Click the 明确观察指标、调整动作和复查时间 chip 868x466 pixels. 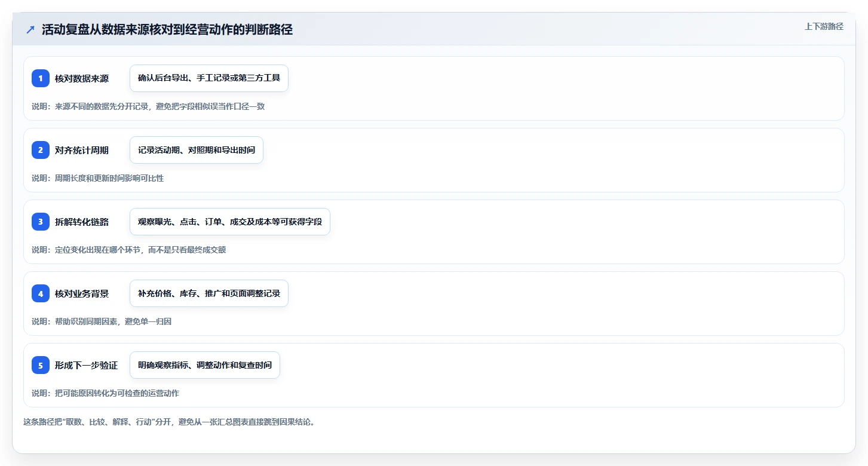(205, 365)
